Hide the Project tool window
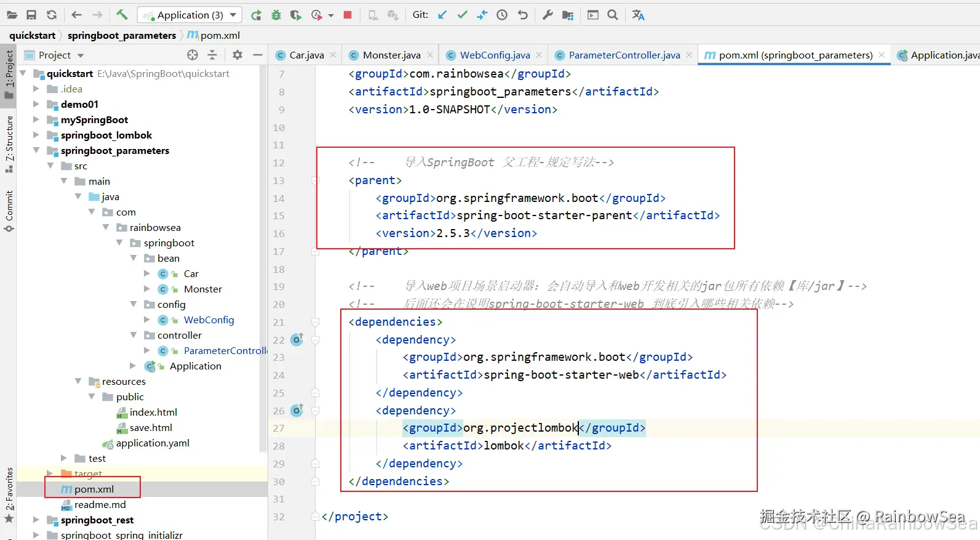The image size is (980, 540). coord(258,55)
